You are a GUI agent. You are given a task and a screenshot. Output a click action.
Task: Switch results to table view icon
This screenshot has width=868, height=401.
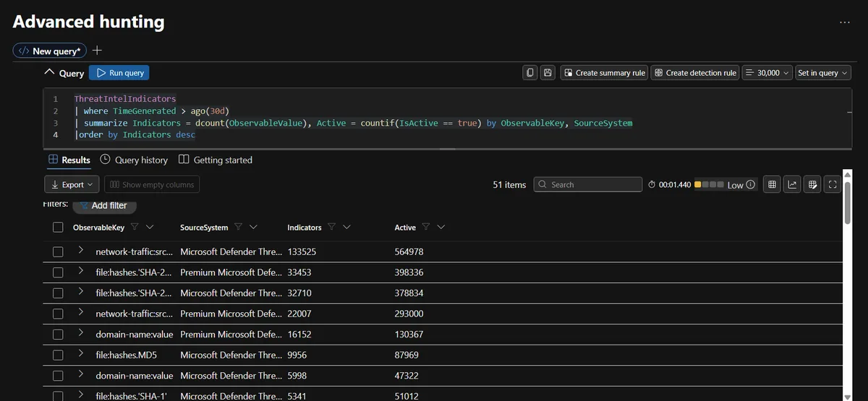pos(773,185)
